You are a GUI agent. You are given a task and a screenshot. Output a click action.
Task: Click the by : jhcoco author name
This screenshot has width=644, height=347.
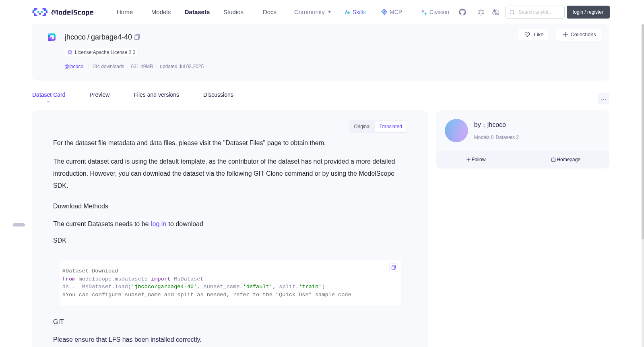pos(490,125)
